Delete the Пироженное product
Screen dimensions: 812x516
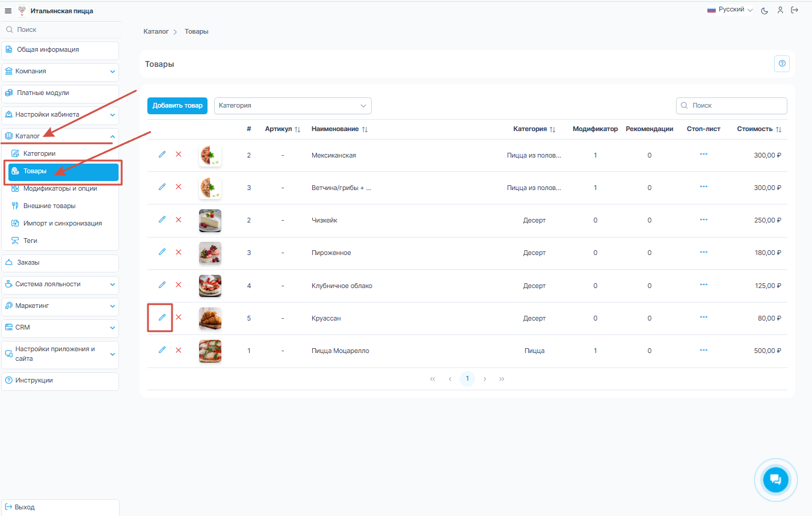pyautogui.click(x=178, y=252)
